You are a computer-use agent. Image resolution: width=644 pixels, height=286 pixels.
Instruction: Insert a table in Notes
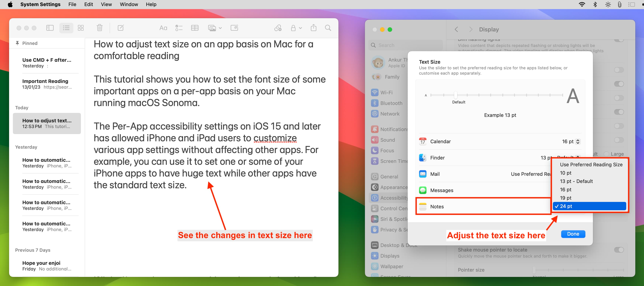click(195, 28)
